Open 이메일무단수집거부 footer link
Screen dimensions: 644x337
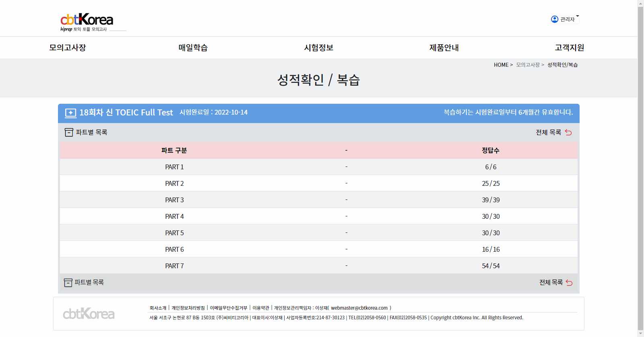click(229, 308)
